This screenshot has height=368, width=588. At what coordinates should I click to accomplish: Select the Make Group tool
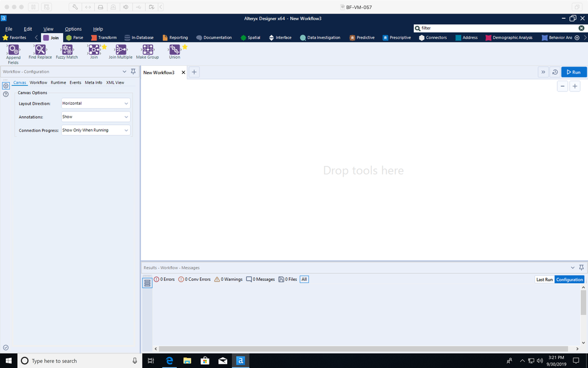click(147, 52)
